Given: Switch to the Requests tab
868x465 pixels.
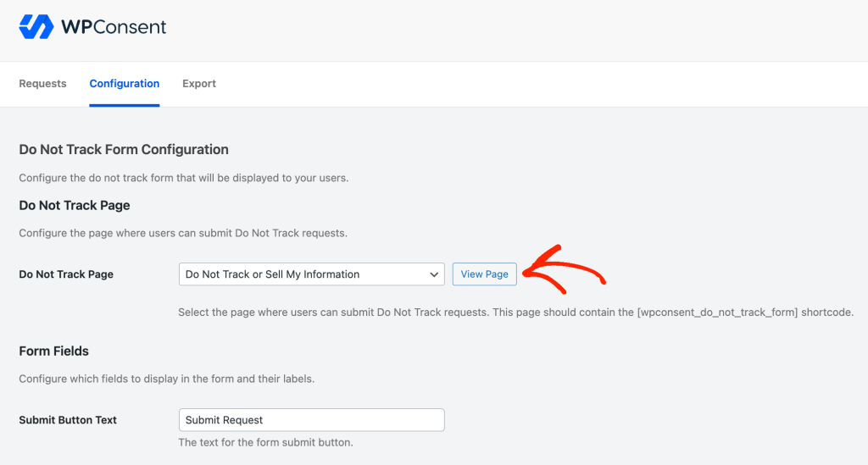Looking at the screenshot, I should pos(42,84).
